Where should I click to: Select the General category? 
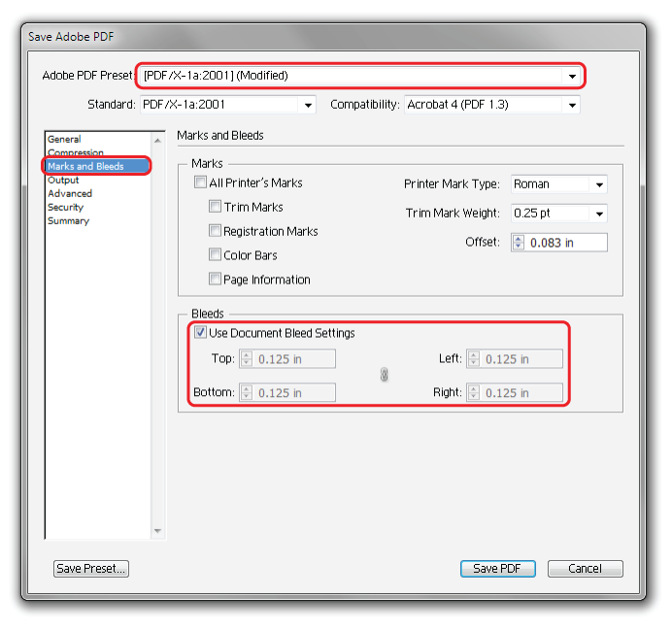click(x=64, y=139)
